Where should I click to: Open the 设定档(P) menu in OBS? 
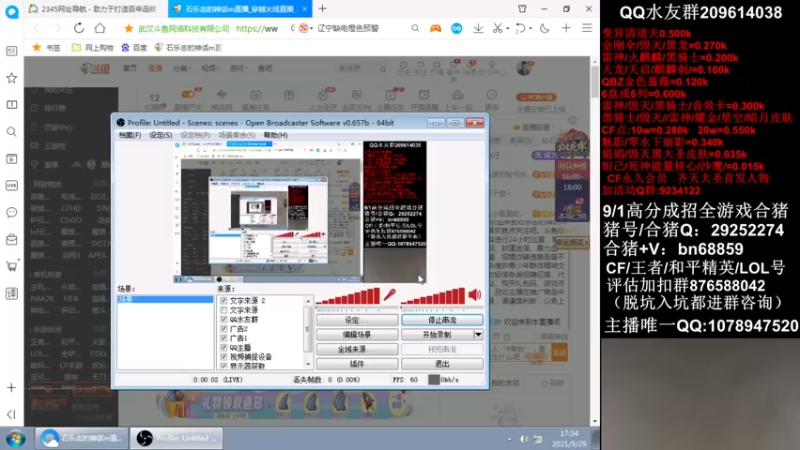coord(195,135)
